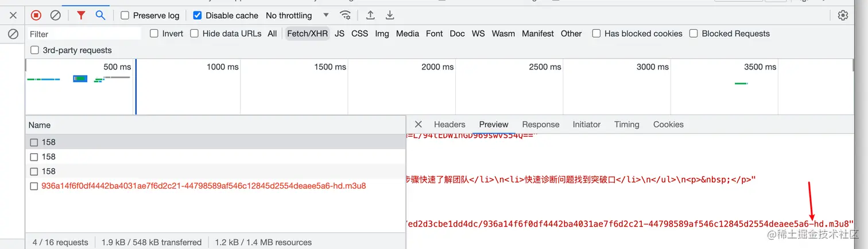The image size is (868, 249).
Task: Stop recording network log
Action: pyautogui.click(x=36, y=15)
